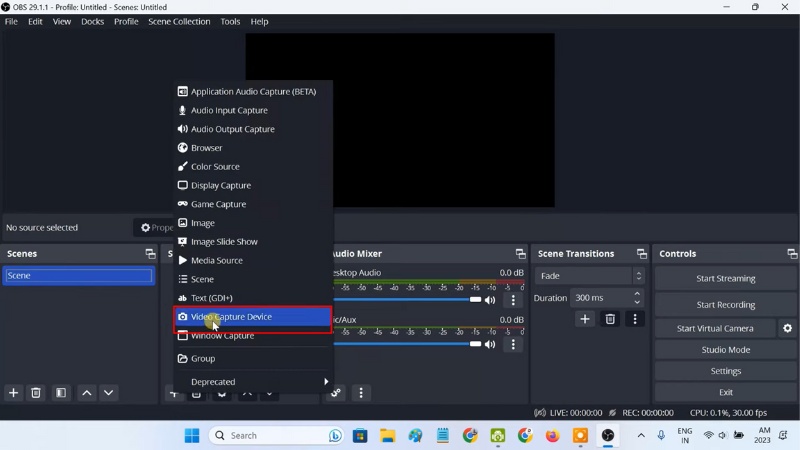Mute Desktop Audio speaker icon

pos(490,300)
